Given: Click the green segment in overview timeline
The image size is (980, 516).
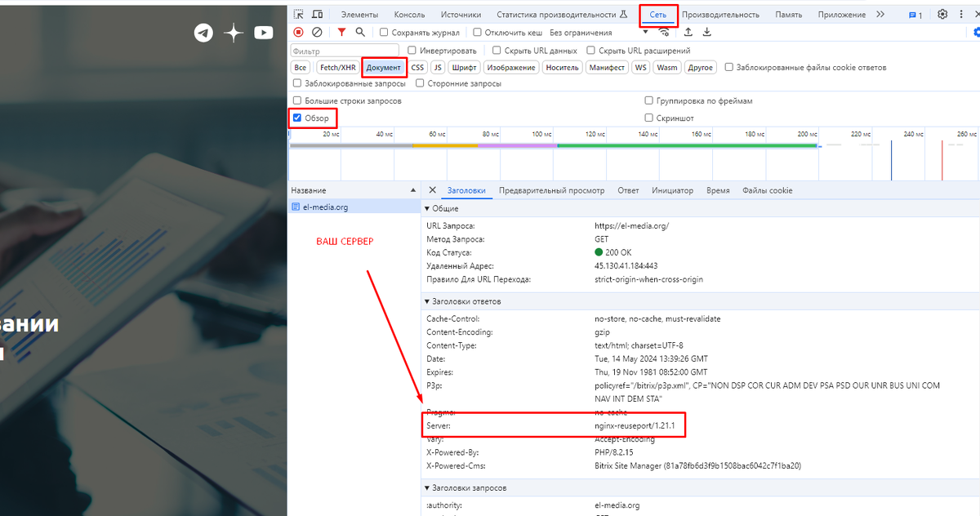Looking at the screenshot, I should click(x=687, y=145).
